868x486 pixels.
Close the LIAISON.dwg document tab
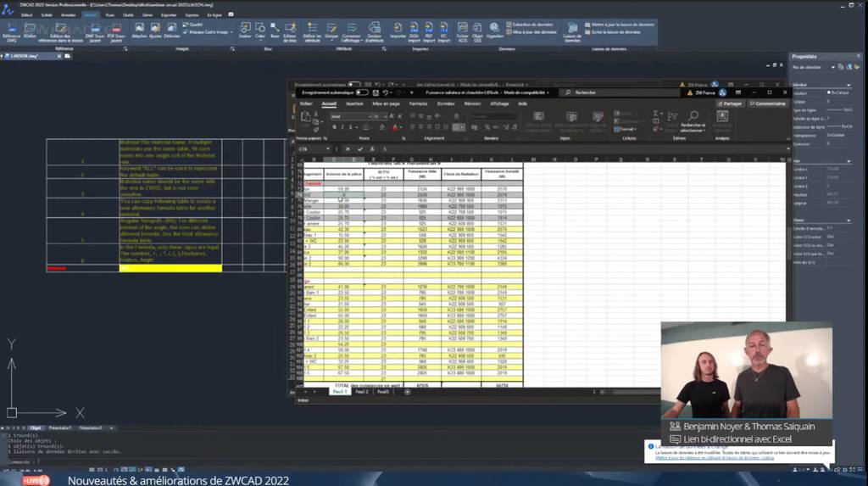tap(59, 56)
